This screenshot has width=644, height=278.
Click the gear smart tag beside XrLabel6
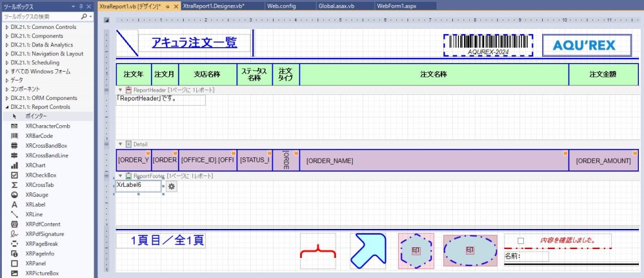coord(171,186)
